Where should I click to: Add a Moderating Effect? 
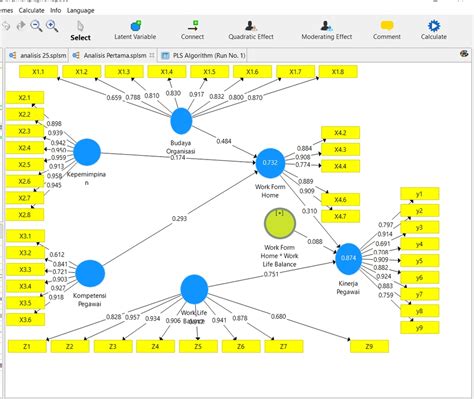pyautogui.click(x=327, y=30)
